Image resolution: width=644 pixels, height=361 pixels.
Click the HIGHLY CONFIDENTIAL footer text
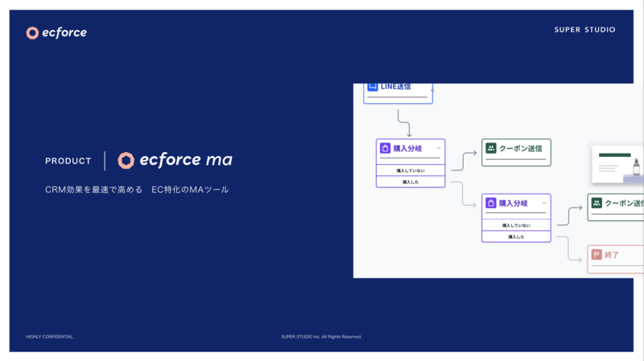pyautogui.click(x=50, y=337)
